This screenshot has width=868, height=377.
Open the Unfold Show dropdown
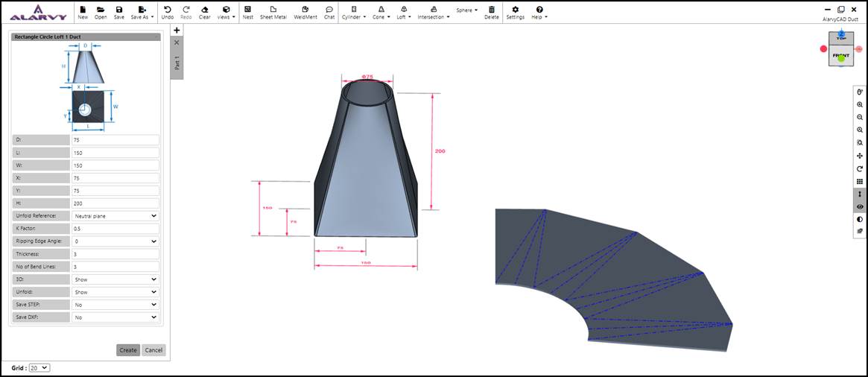[x=115, y=292]
